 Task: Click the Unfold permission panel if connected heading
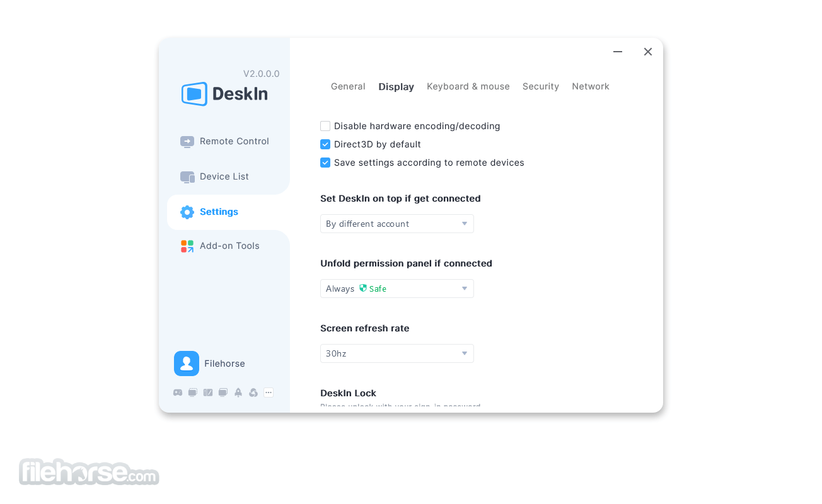406,263
